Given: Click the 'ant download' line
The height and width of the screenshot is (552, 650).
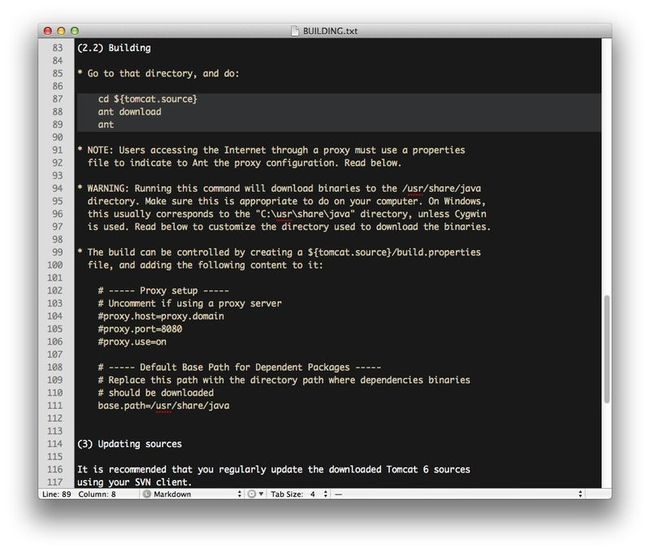Looking at the screenshot, I should tap(129, 112).
